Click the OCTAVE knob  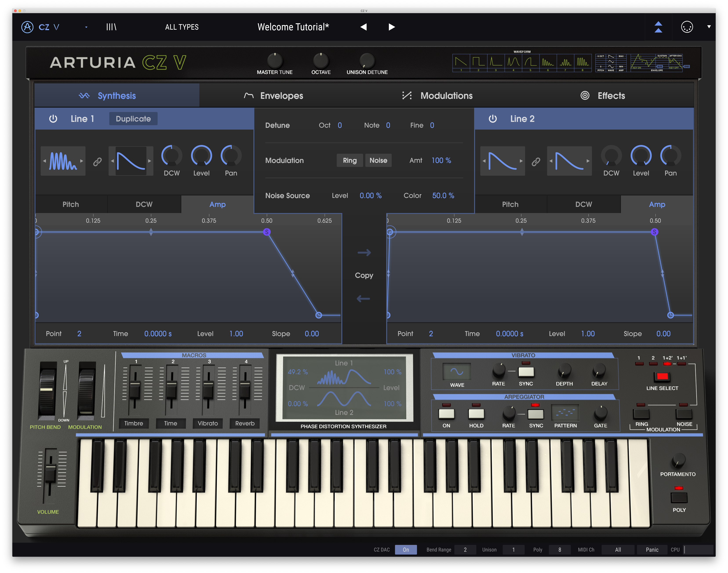point(321,60)
